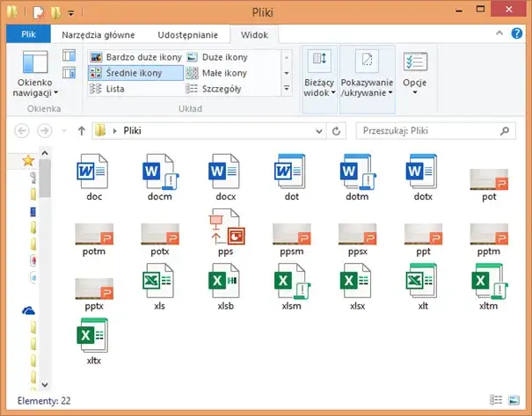Click the Up one level arrow icon
Screen dimensions: 532x416
pos(82,131)
